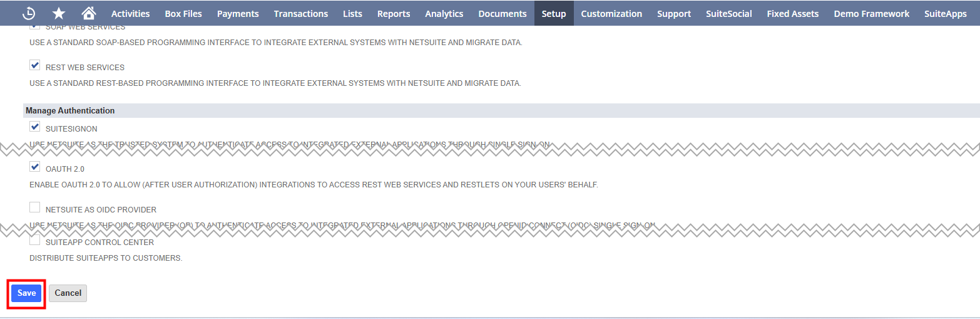Viewport: 980px width, 319px height.
Task: Uncheck the REST Web Services checkbox
Action: (35, 66)
